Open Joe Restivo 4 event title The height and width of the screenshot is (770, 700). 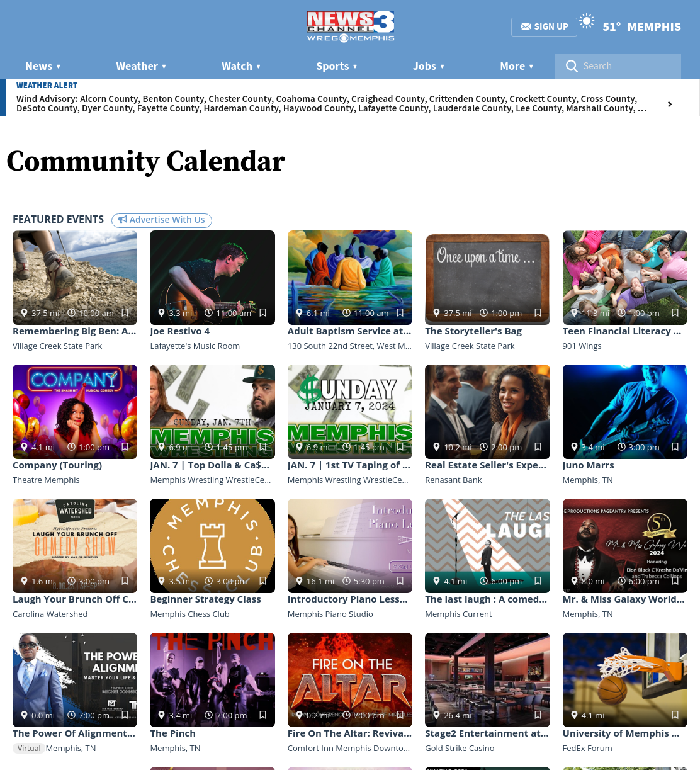(x=180, y=331)
